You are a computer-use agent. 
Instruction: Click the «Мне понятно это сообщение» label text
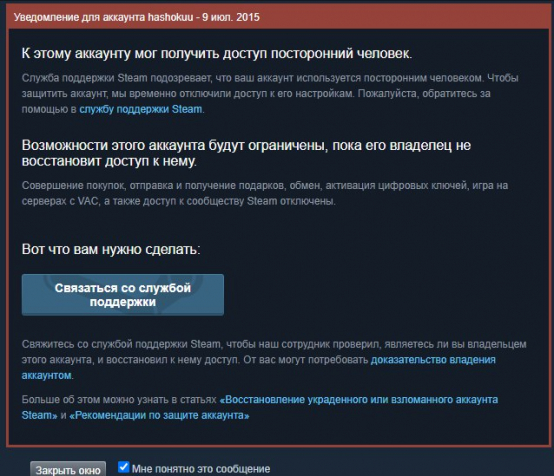point(201,469)
